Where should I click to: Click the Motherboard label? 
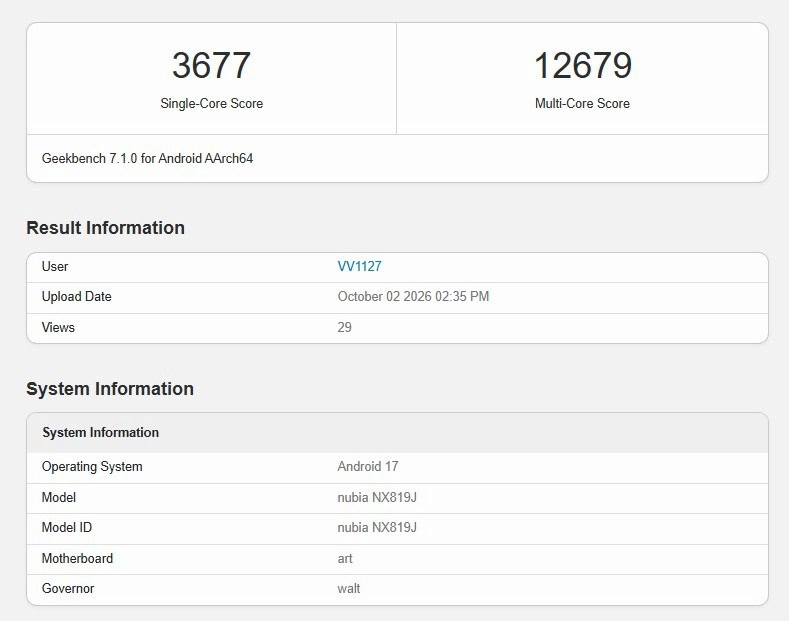point(77,558)
